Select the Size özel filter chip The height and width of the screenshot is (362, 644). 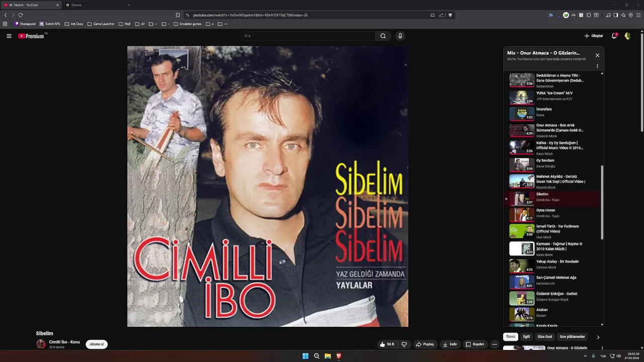(545, 337)
